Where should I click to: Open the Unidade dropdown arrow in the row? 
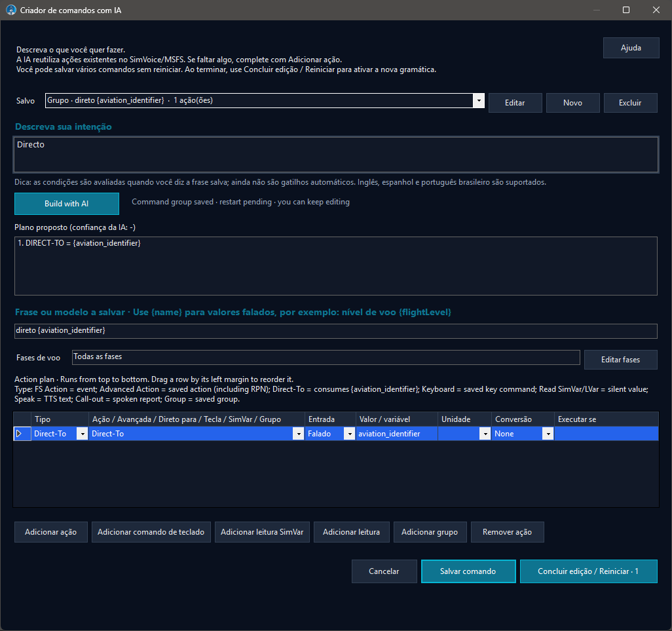point(485,434)
